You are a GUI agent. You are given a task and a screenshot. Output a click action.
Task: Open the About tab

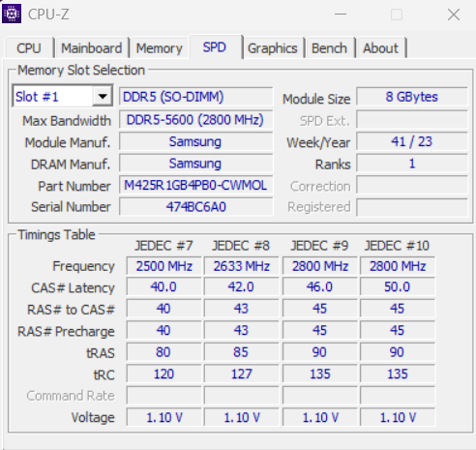pyautogui.click(x=381, y=48)
